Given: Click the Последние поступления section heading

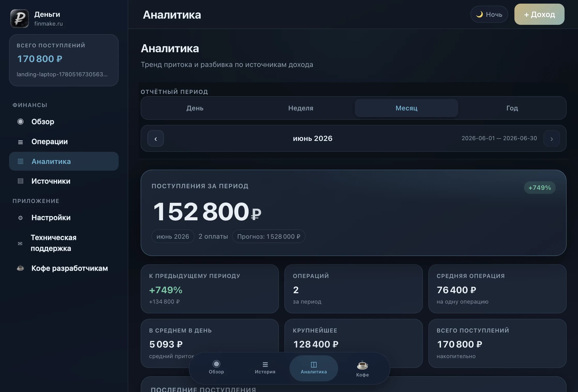Looking at the screenshot, I should pyautogui.click(x=203, y=389).
